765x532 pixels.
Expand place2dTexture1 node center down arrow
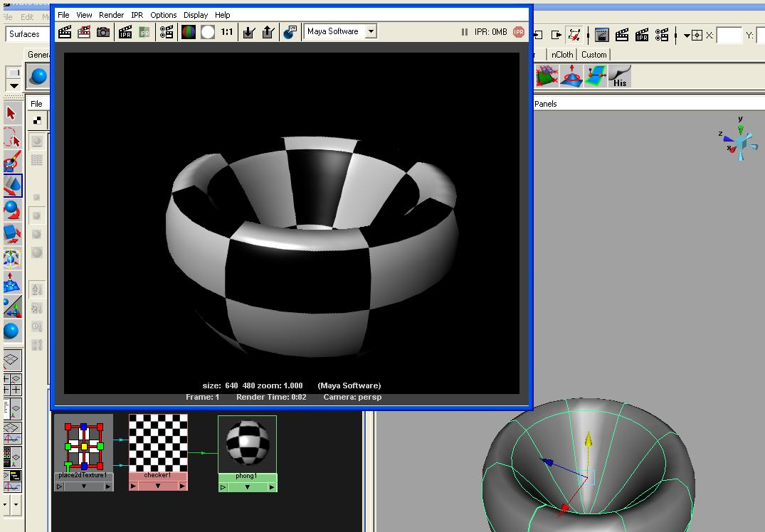pyautogui.click(x=83, y=486)
